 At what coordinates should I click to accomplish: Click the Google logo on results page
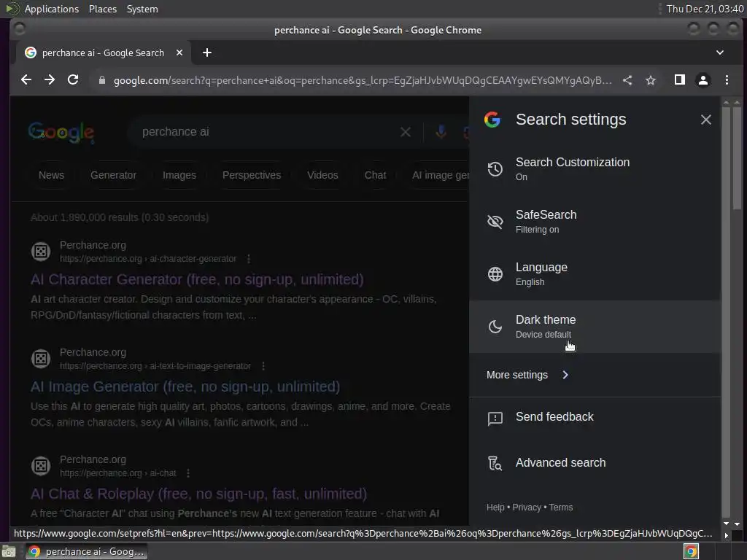click(x=61, y=132)
